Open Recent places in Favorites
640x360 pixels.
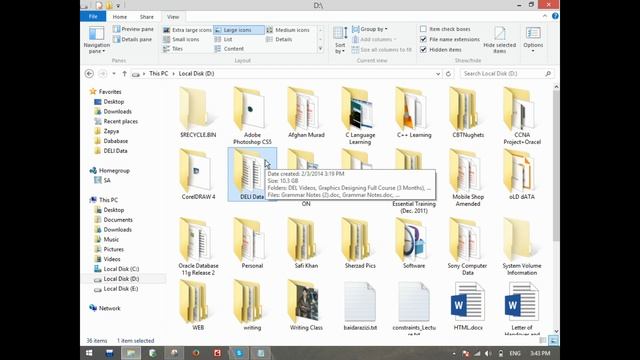tap(120, 121)
